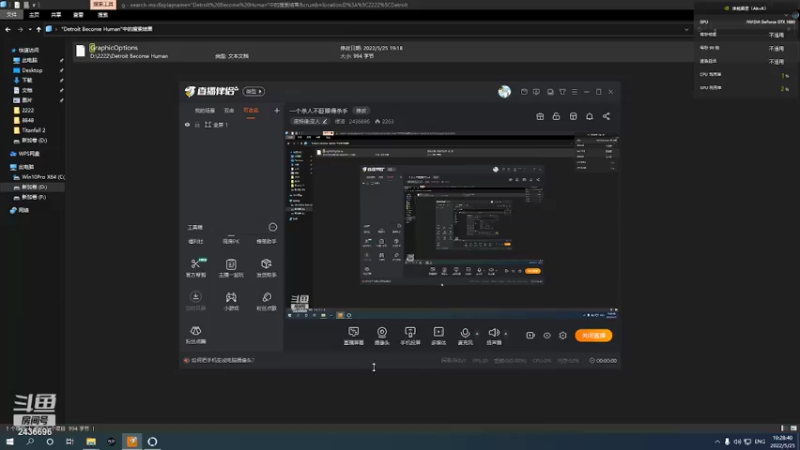Screen dimensions: 800x450
Task: Toggle the lock on 全屏 1 source
Action: [197, 124]
